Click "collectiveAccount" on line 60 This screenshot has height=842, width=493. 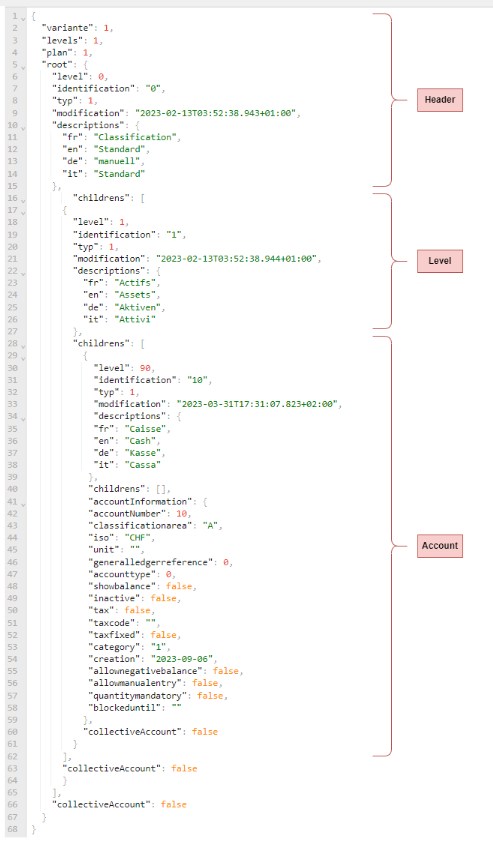[132, 731]
